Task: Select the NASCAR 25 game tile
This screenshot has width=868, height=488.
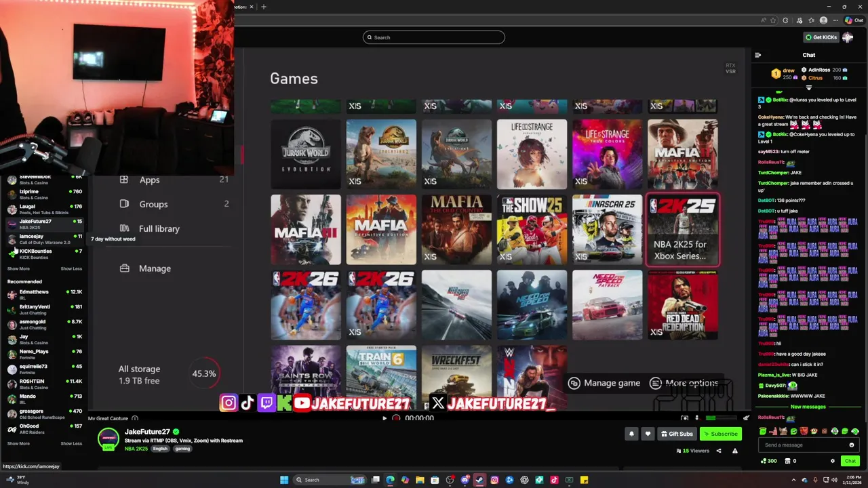Action: (x=607, y=230)
